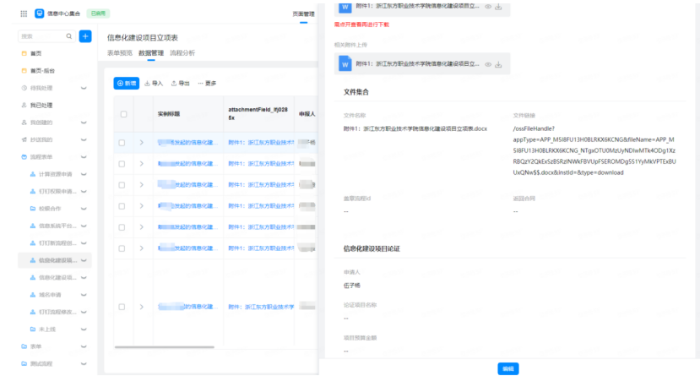700x376 pixels.
Task: Click the three-dots icon beside 更多
Action: click(x=200, y=84)
